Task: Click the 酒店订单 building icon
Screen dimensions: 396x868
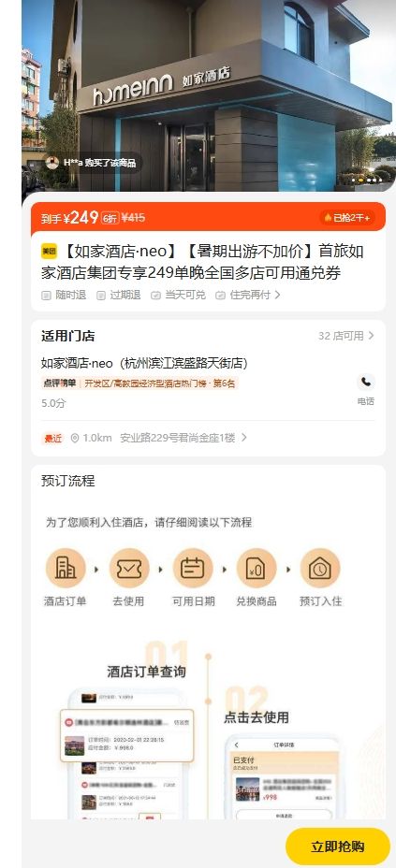Action: 66,568
